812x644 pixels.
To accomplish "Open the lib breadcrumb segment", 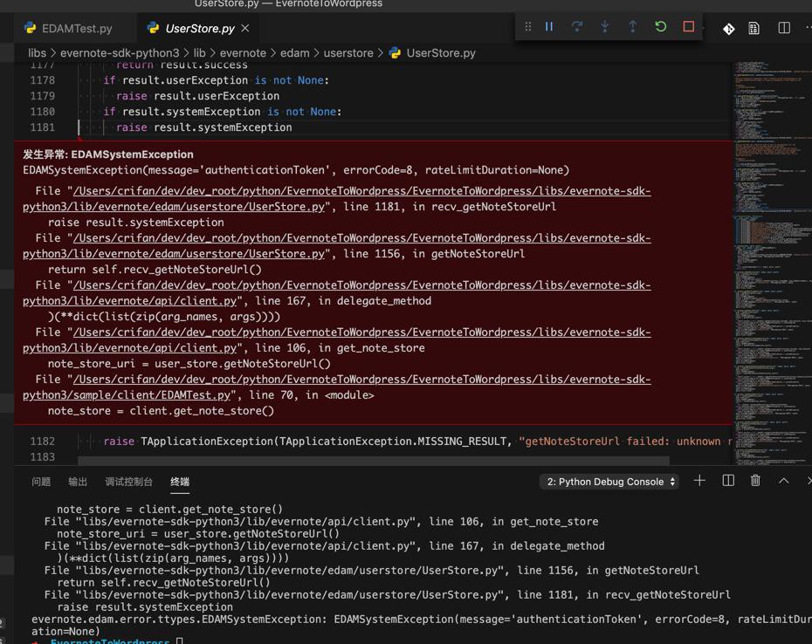I will [199, 53].
